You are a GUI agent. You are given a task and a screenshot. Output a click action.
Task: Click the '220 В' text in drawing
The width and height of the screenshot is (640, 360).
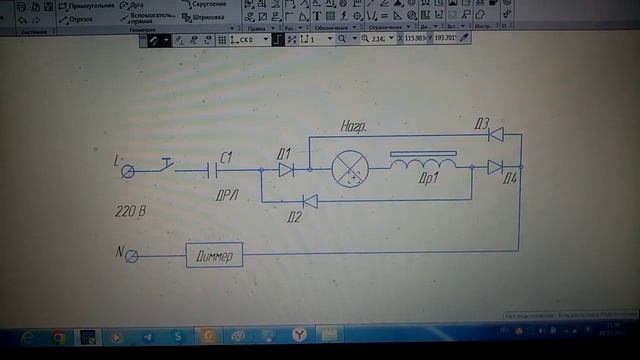click(131, 211)
